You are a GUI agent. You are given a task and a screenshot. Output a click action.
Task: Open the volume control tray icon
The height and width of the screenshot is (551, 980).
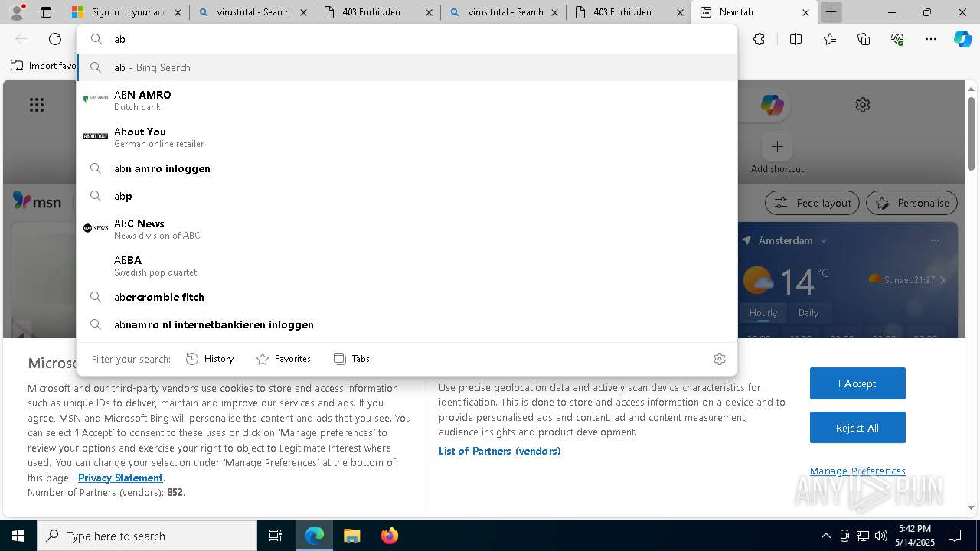coord(881,536)
